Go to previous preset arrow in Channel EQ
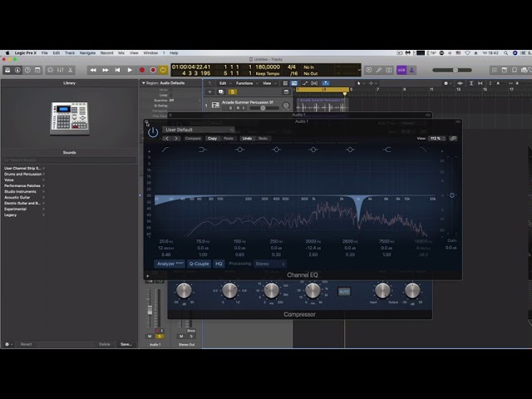Image resolution: width=532 pixels, height=399 pixels. pos(167,139)
